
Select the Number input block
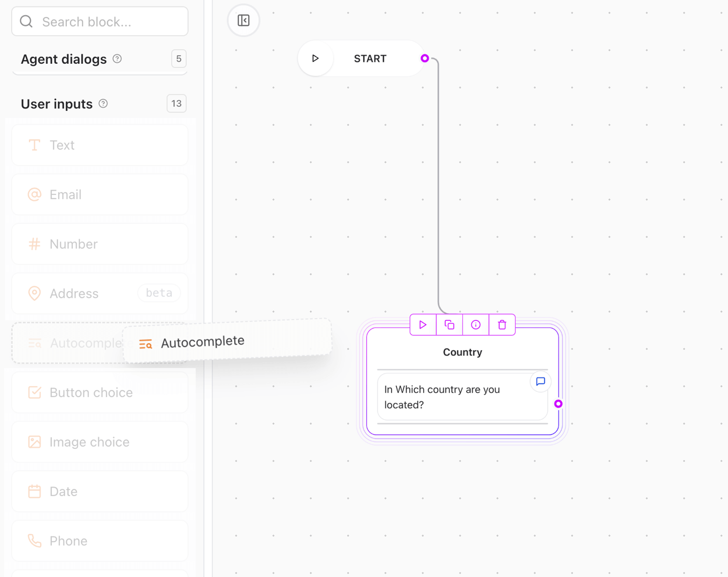click(99, 244)
